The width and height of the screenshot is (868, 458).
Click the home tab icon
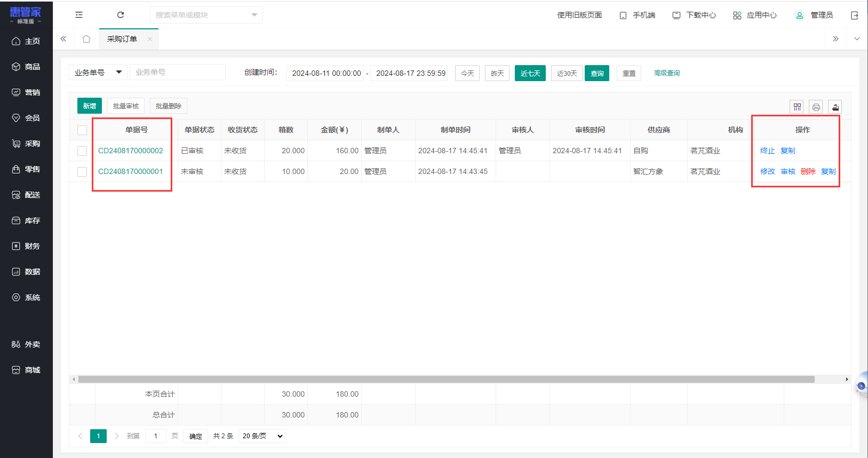(86, 39)
